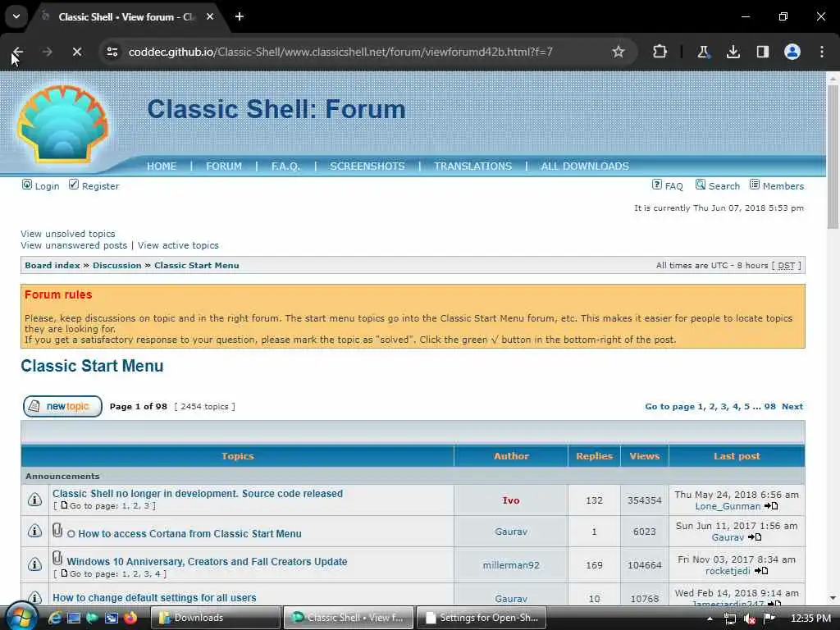Click attachment paperclip on Cortana topic
The image size is (840, 630).
pyautogui.click(x=57, y=531)
